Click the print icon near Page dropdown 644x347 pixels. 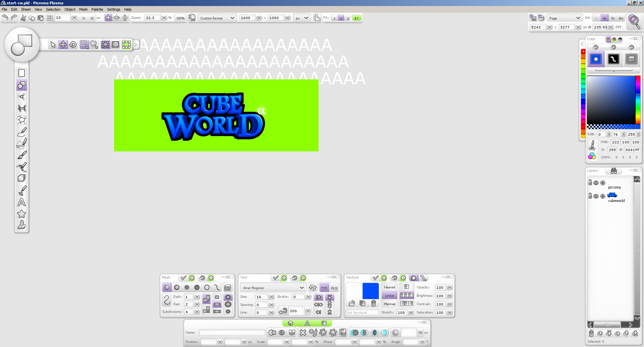(x=541, y=18)
